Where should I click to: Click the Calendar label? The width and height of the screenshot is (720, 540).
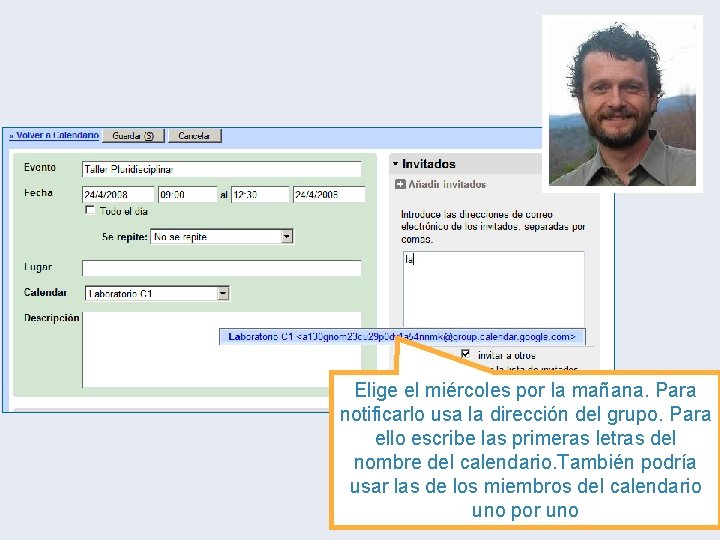[x=45, y=292]
